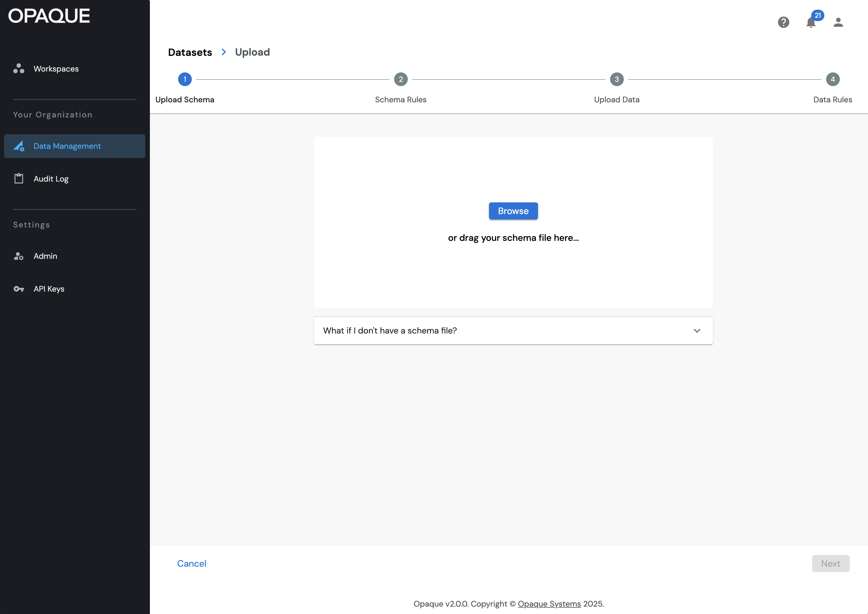
Task: Open the help question mark icon
Action: [783, 22]
